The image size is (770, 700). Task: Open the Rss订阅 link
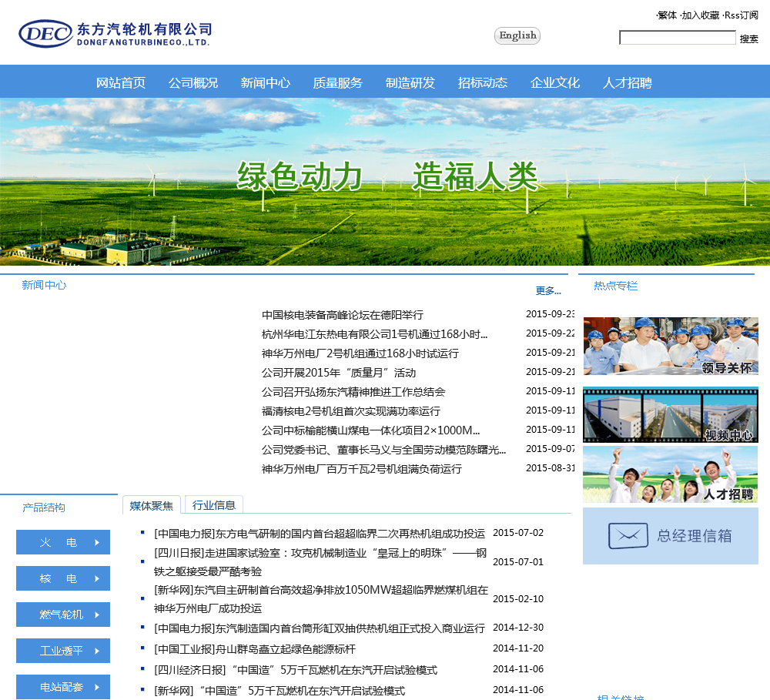point(741,15)
